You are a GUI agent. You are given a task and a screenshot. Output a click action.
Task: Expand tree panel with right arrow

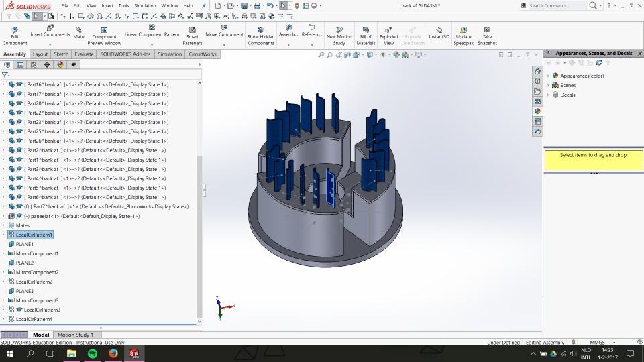click(x=199, y=64)
